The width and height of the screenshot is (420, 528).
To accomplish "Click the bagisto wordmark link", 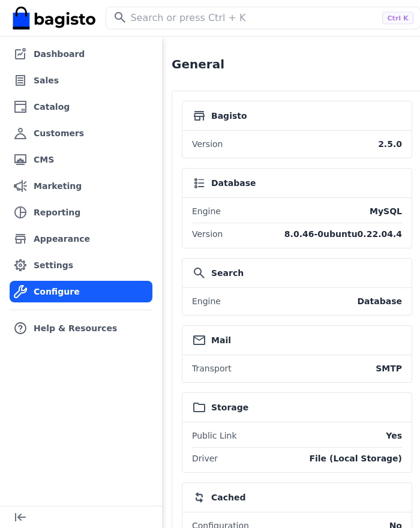I will point(65,19).
